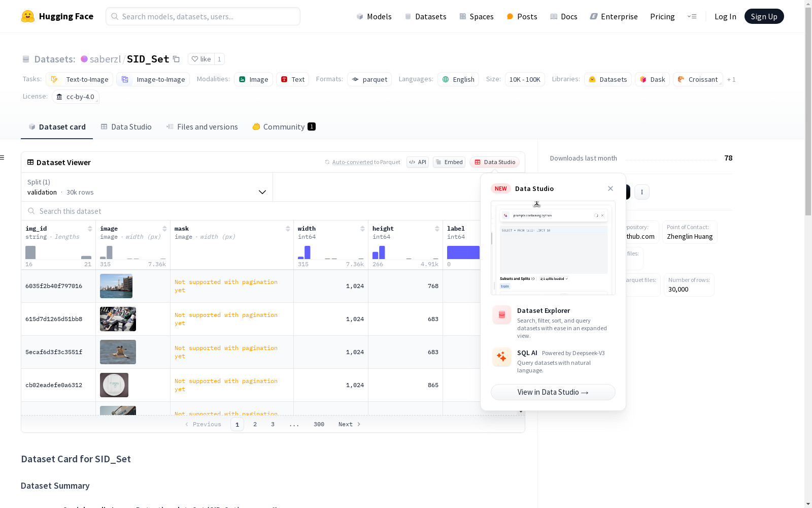This screenshot has height=508, width=812.
Task: Click the main search models input field
Action: coord(203,16)
